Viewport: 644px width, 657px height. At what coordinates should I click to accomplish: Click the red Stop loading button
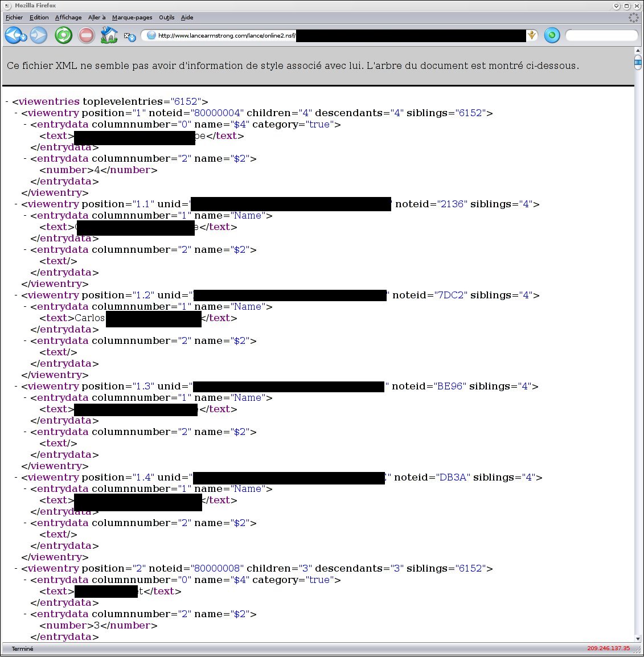(87, 35)
